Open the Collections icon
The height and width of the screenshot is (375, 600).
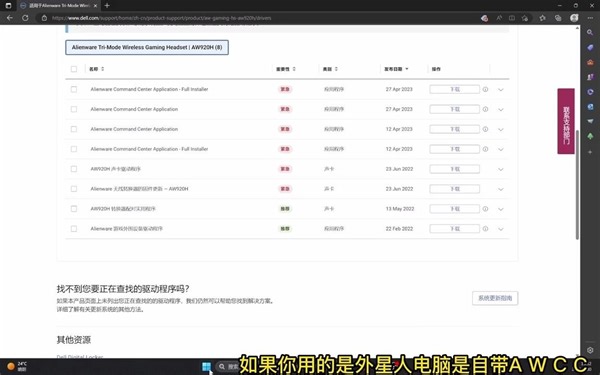[x=558, y=18]
